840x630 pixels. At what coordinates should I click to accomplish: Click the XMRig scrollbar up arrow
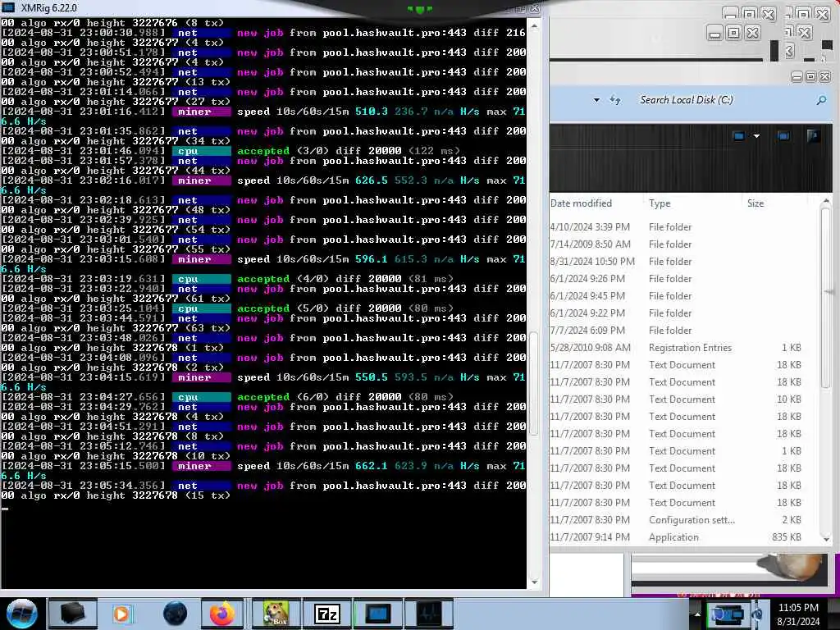(x=534, y=25)
